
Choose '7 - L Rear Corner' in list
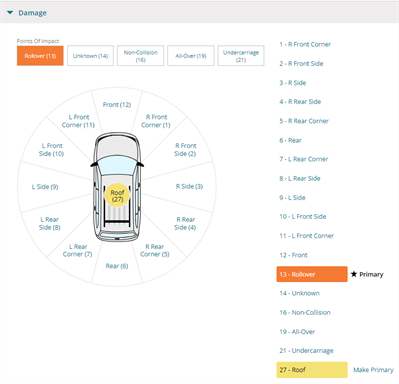click(304, 159)
